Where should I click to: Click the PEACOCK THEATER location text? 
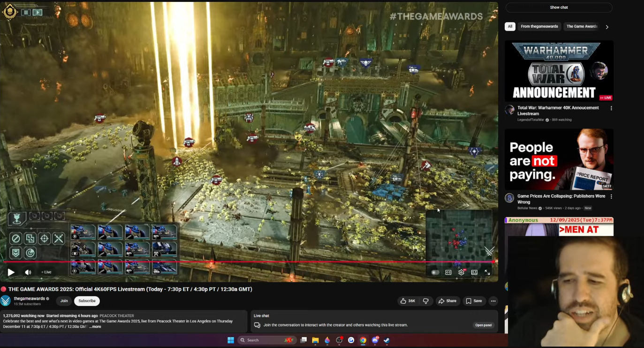(x=117, y=316)
